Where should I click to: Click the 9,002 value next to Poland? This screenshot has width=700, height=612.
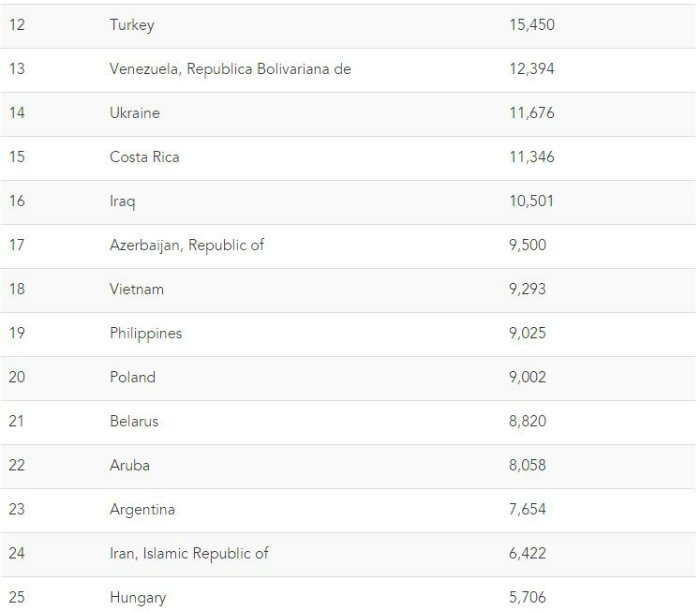point(527,377)
